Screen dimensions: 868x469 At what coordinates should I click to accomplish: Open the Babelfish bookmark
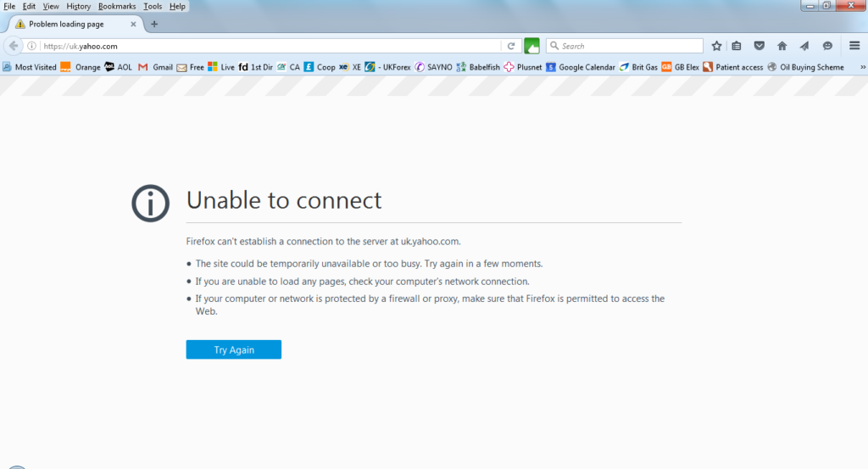478,67
